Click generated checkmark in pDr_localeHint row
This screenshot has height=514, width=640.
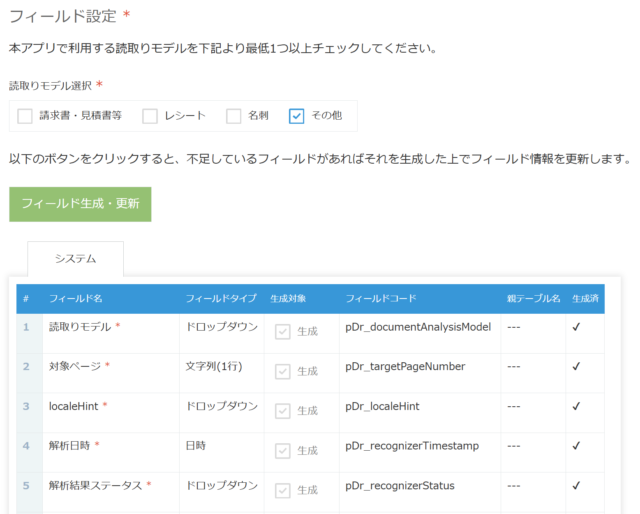[576, 406]
